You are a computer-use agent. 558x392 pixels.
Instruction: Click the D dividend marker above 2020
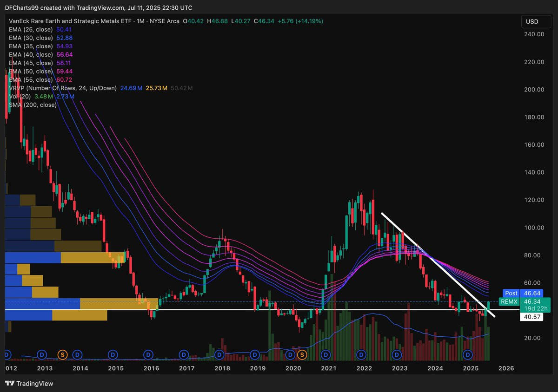[290, 355]
